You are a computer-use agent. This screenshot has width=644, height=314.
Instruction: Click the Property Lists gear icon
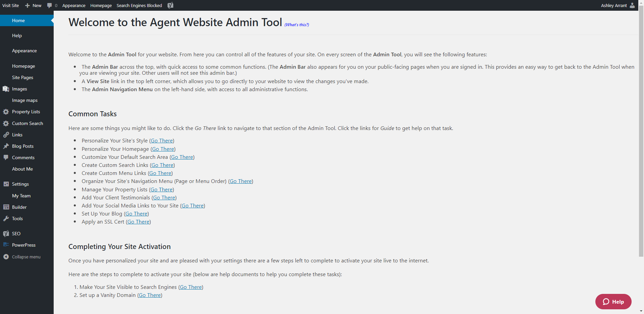pos(6,112)
